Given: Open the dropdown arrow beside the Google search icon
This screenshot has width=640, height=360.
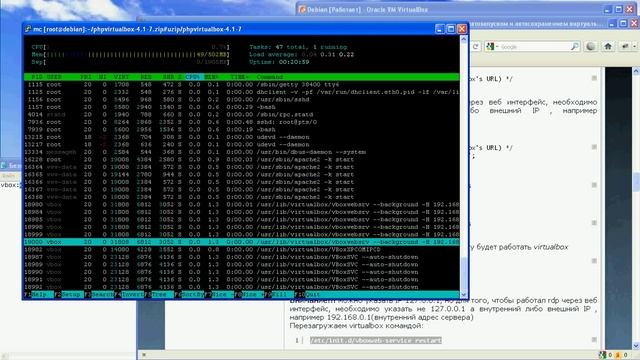Looking at the screenshot, I should [497, 47].
